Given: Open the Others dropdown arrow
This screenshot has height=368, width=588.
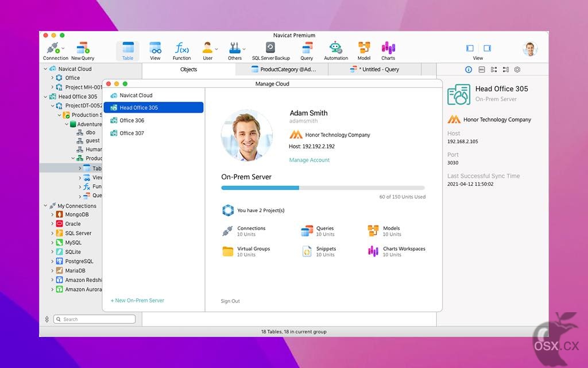Looking at the screenshot, I should pyautogui.click(x=244, y=49).
